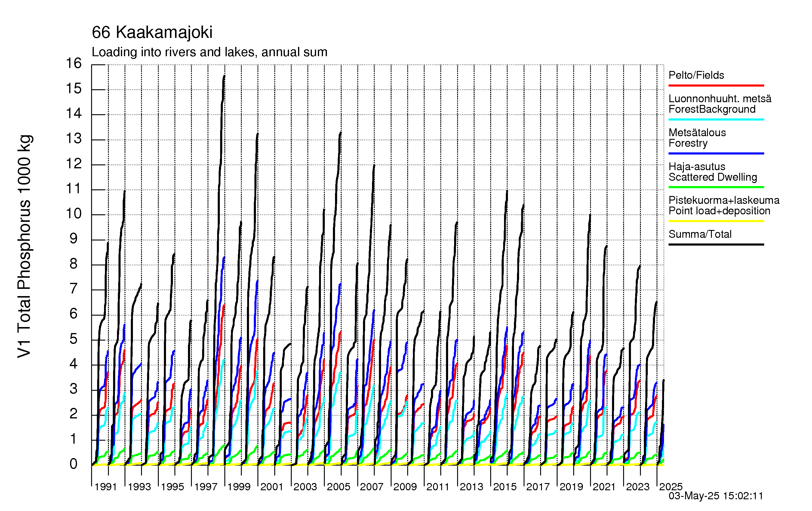Image resolution: width=812 pixels, height=511 pixels.
Task: Click the x-axis year label 2015
Action: (505, 487)
